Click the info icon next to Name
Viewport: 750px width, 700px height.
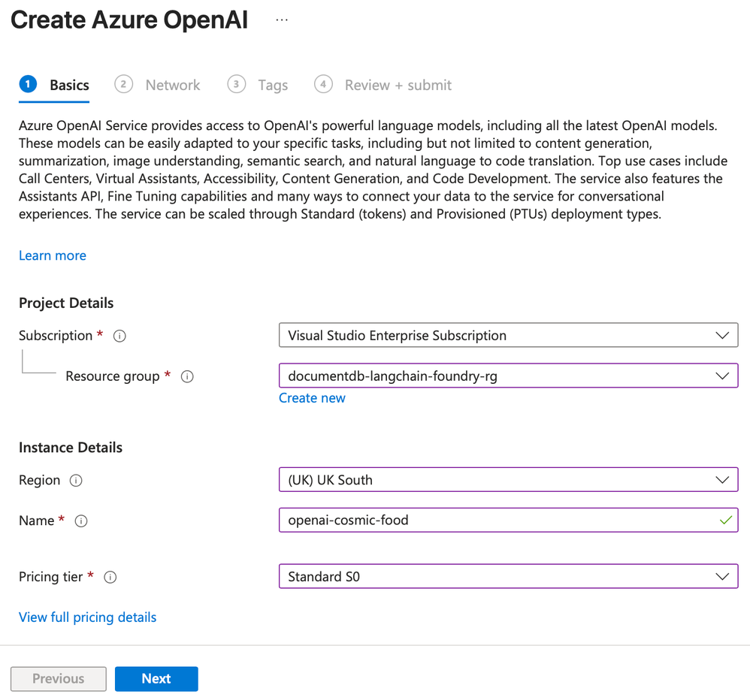[81, 520]
